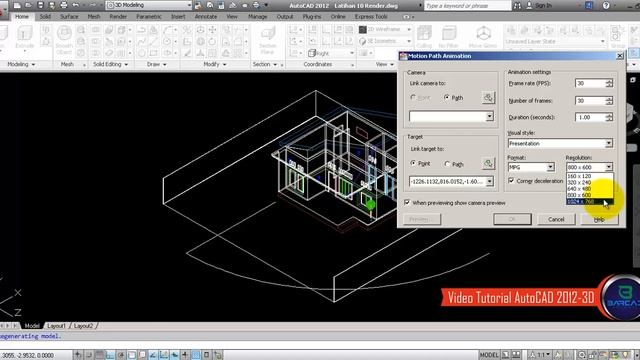Viewport: 640px width, 360px height.
Task: Open the Render ribbon tab
Action: 118,16
